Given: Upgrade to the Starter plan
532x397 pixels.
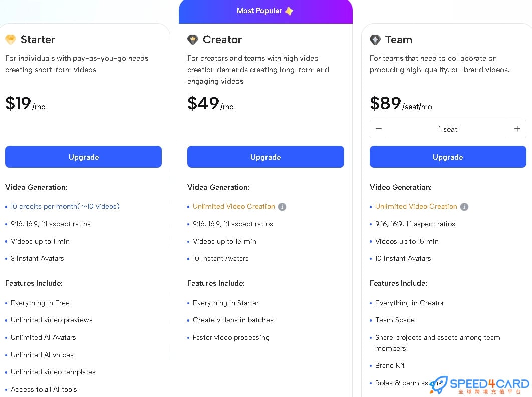Looking at the screenshot, I should coord(83,157).
